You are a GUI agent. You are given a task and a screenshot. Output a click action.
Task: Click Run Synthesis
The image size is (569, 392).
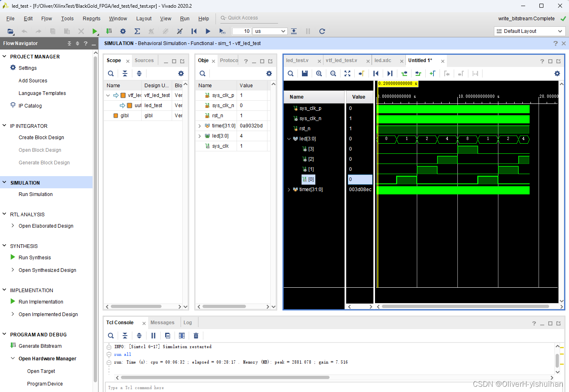(x=35, y=258)
